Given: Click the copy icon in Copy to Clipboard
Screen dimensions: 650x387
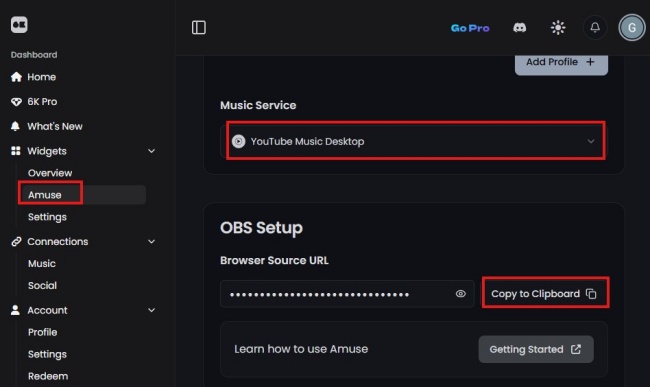Looking at the screenshot, I should tap(591, 294).
